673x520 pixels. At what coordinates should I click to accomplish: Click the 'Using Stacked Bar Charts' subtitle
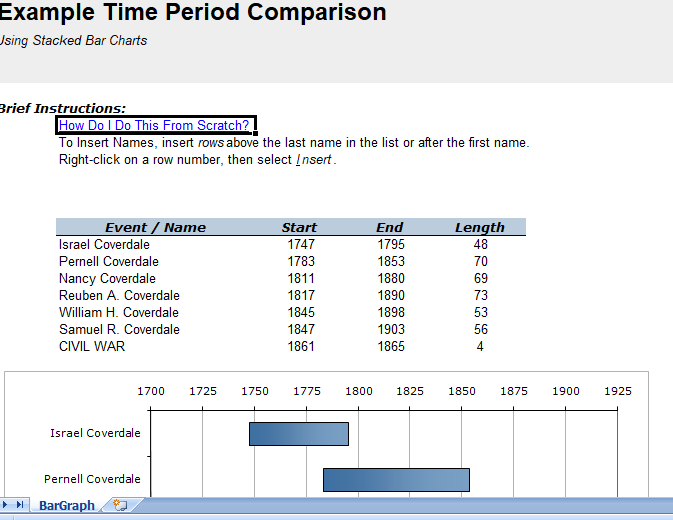coord(73,40)
